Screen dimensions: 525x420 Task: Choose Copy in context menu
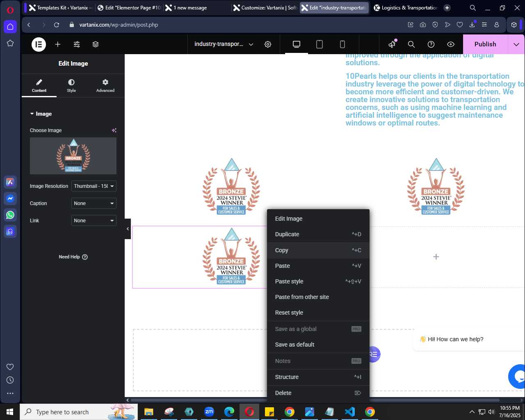click(x=318, y=250)
